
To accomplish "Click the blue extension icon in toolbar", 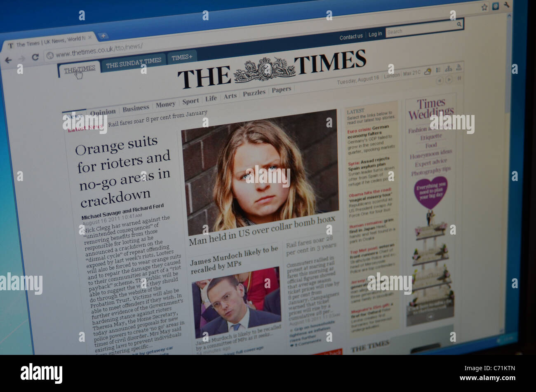I will (496, 6).
